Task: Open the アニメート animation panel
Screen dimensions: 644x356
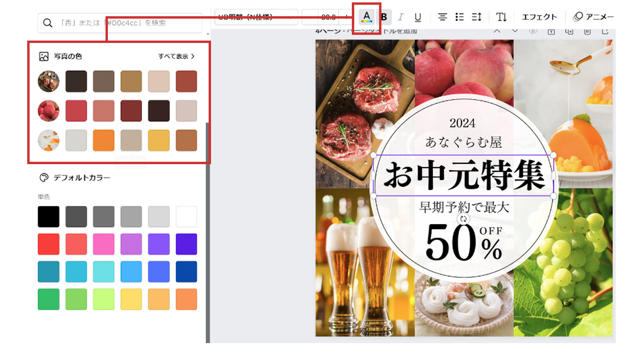Action: 593,17
